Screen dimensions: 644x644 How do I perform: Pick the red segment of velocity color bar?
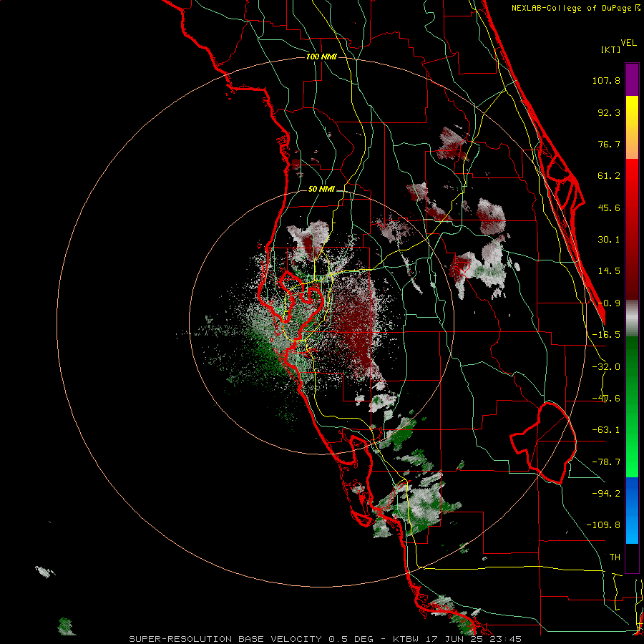pos(632,230)
